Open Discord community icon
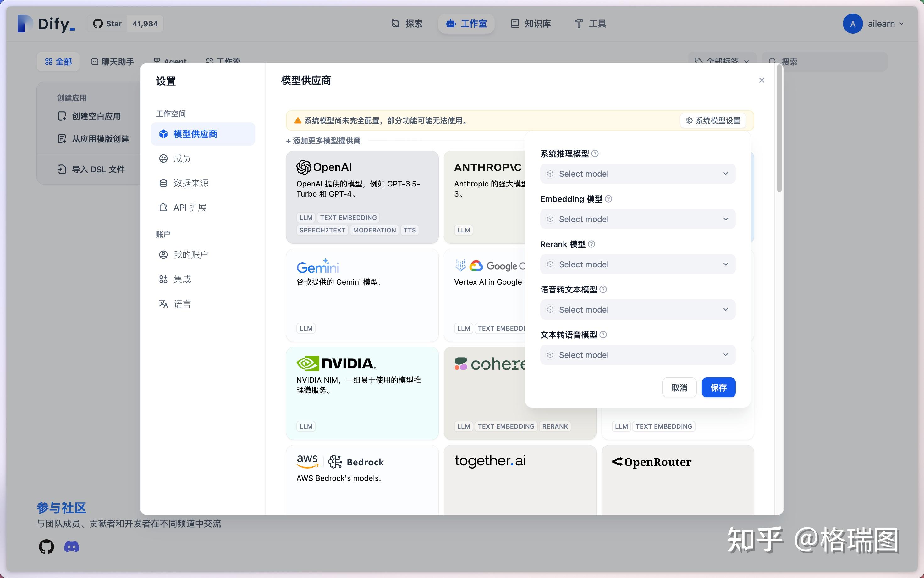924x578 pixels. click(71, 547)
